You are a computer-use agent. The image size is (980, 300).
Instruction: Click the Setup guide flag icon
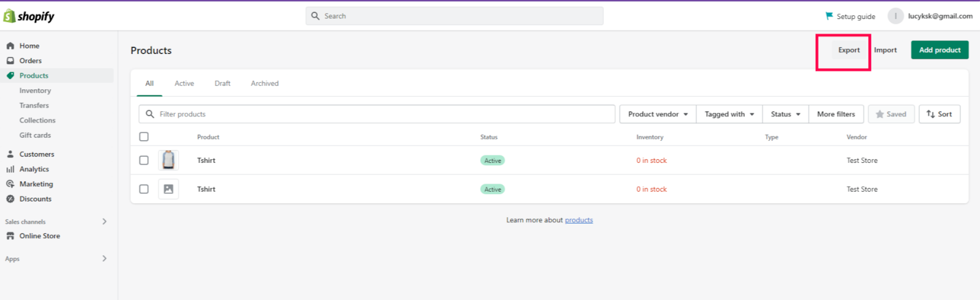click(829, 16)
